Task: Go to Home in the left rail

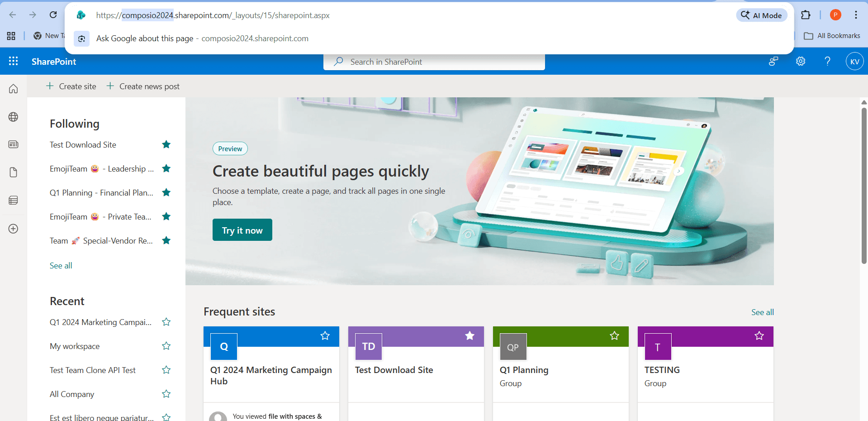Action: pyautogui.click(x=14, y=89)
